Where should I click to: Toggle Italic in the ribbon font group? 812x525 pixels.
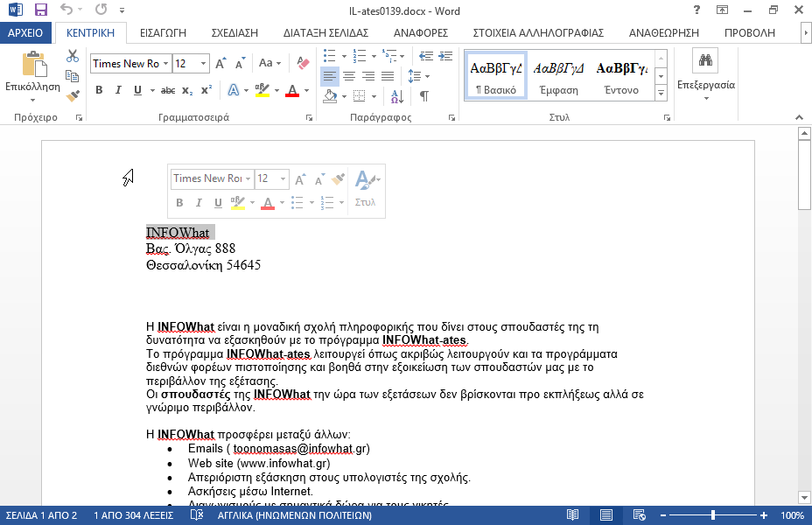pos(118,90)
